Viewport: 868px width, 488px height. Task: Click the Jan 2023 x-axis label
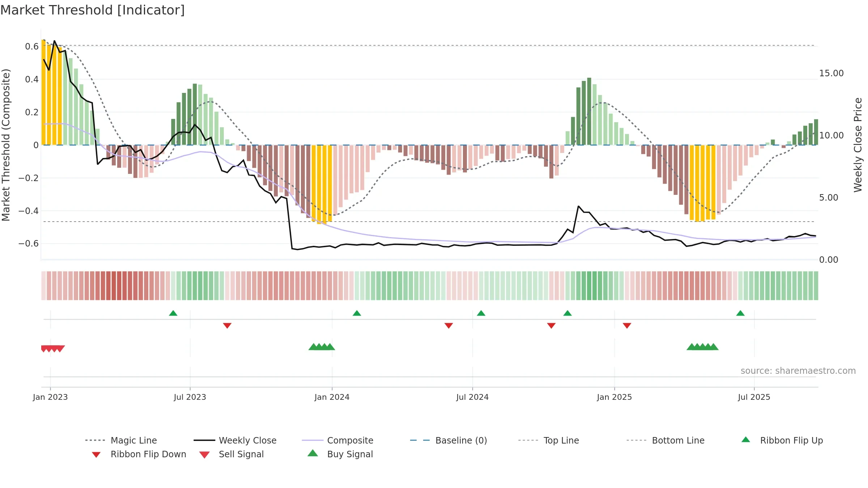click(x=50, y=397)
